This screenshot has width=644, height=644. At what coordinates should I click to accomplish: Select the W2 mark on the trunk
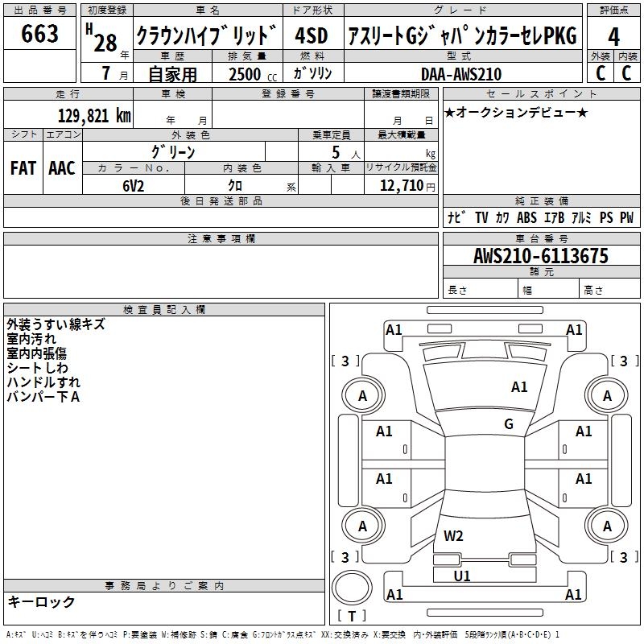click(x=453, y=536)
